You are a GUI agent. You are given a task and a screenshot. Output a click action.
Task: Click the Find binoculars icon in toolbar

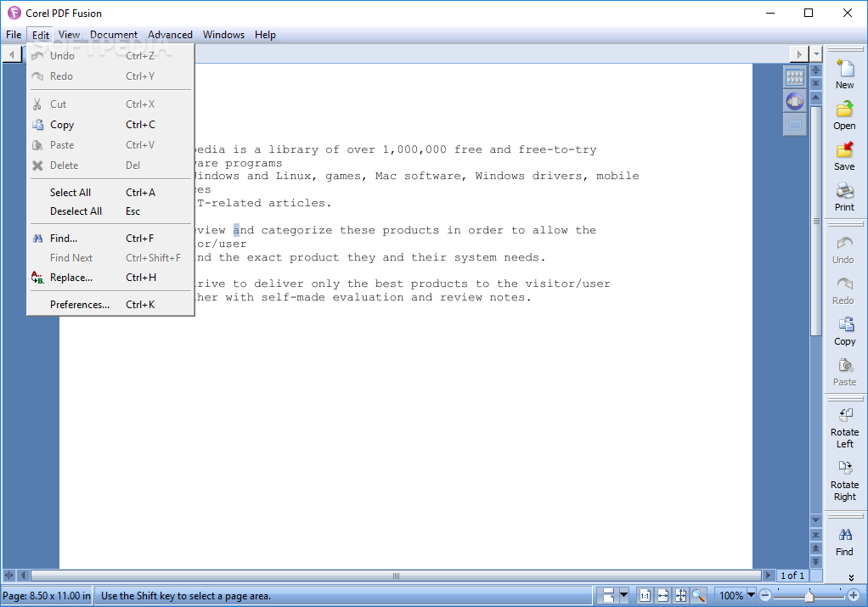point(845,535)
